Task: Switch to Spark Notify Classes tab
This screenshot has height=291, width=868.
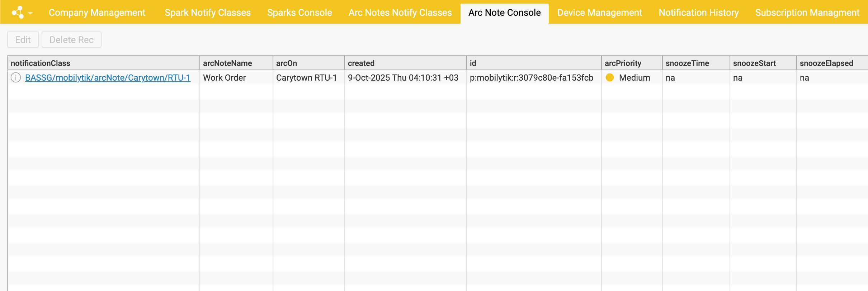Action: tap(208, 13)
